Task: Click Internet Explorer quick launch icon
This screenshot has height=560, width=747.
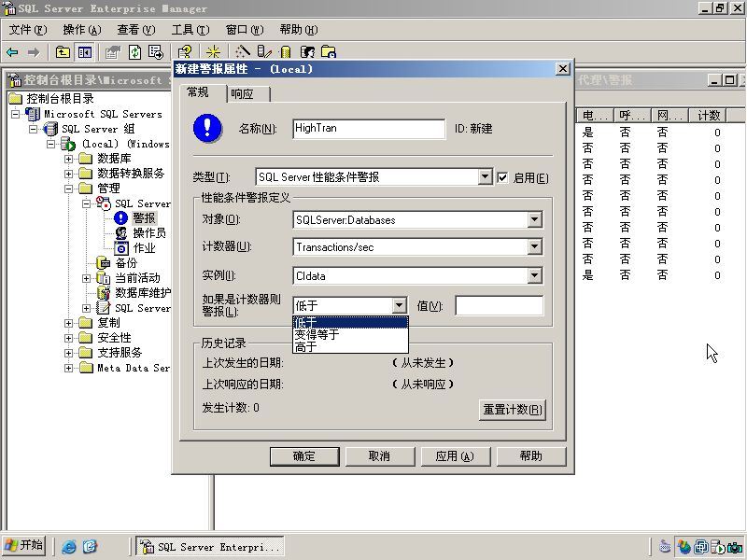Action: [68, 546]
